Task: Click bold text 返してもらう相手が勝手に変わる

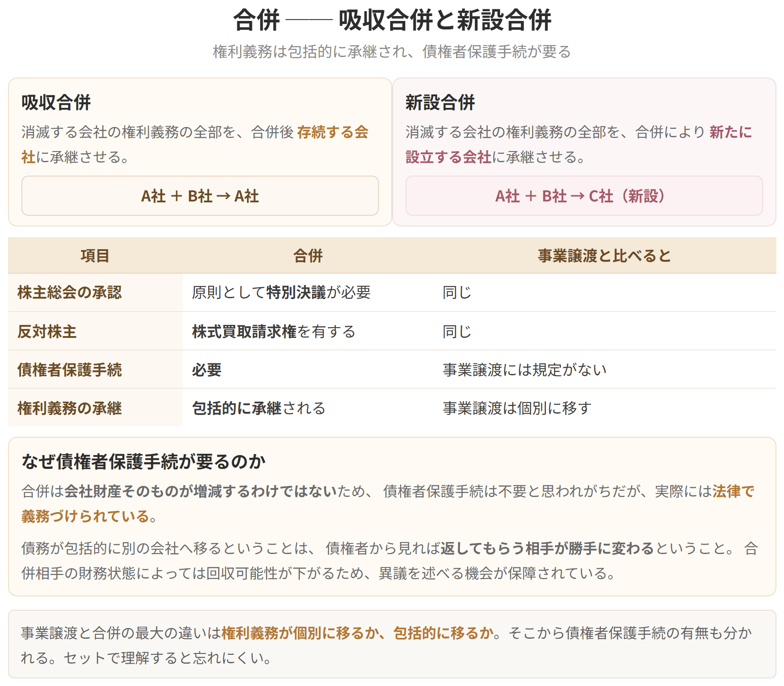Action: tap(547, 548)
